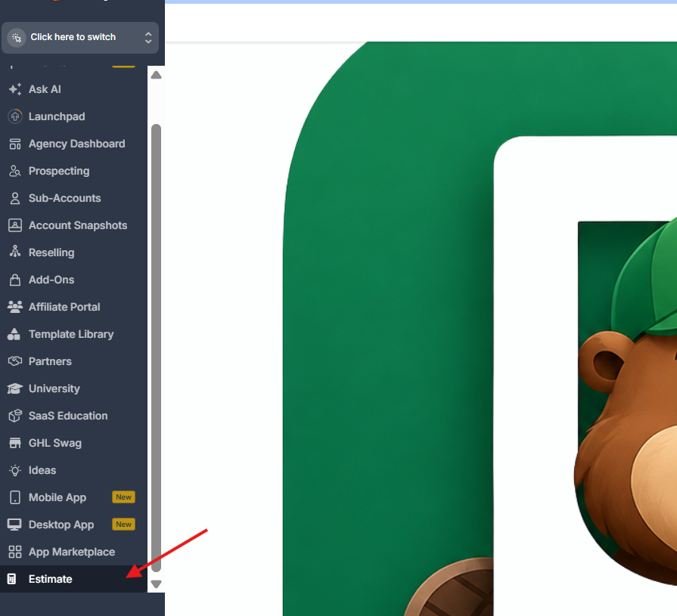Click the SaaS Education box icon

click(15, 416)
